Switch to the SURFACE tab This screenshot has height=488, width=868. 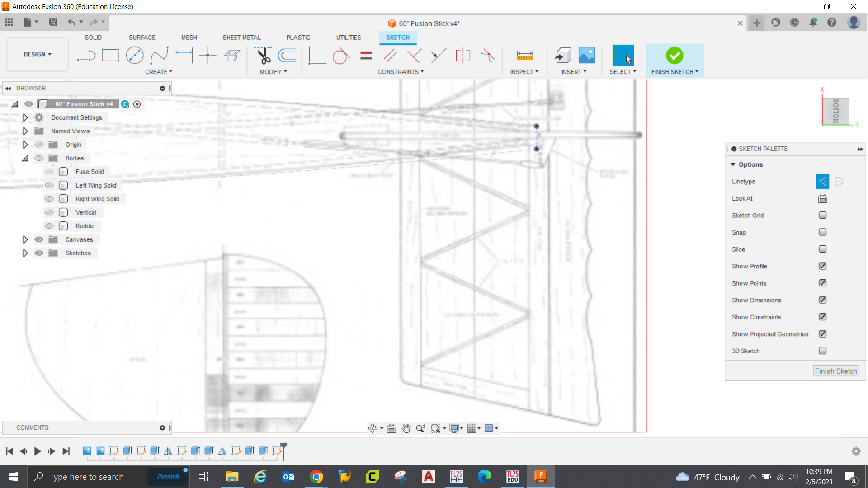tap(142, 38)
